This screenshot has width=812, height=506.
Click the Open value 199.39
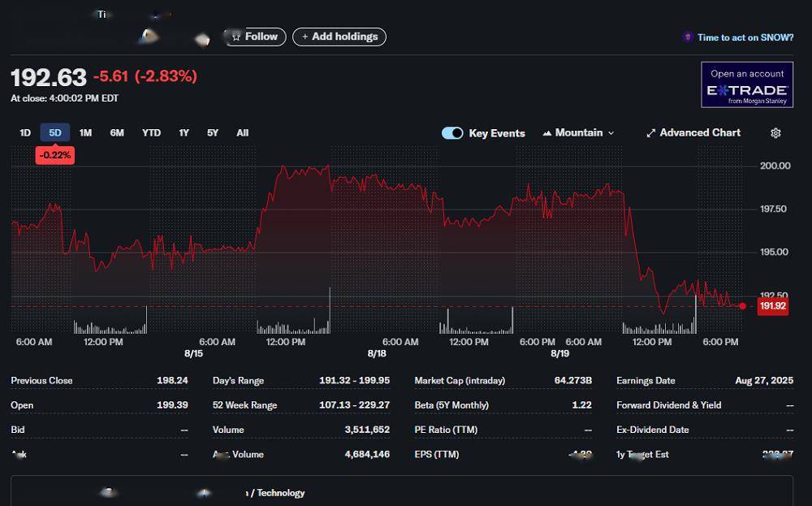coord(172,405)
